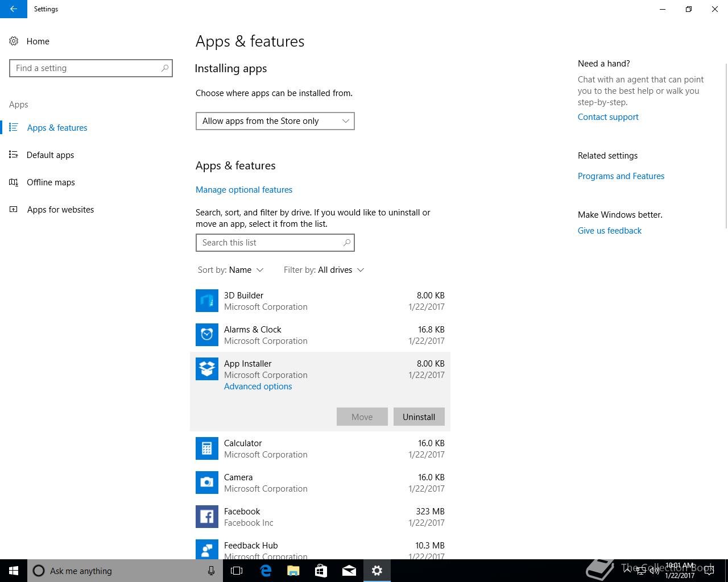Click the Settings gear taskbar icon
The image size is (728, 582).
[377, 571]
